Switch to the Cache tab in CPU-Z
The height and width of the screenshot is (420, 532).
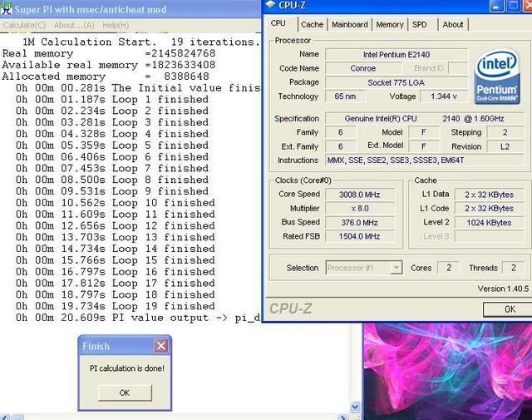click(313, 24)
